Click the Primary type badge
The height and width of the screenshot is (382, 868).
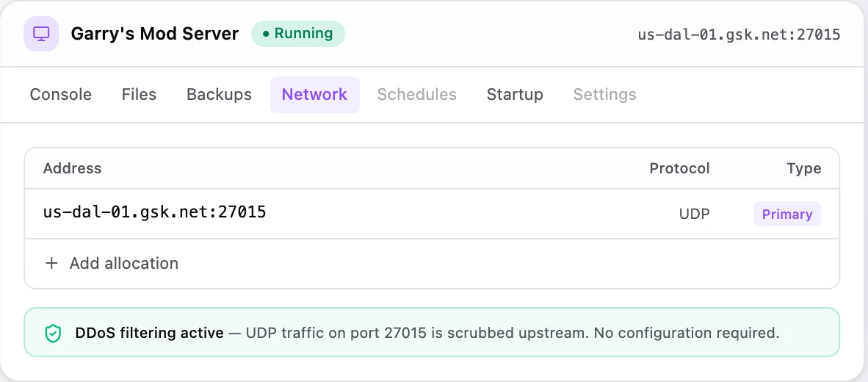pyautogui.click(x=787, y=215)
